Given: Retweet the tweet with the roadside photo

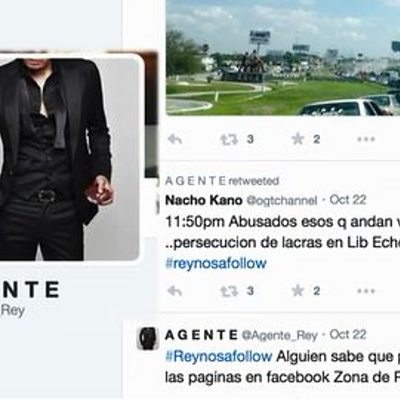Looking at the screenshot, I should point(229,139).
